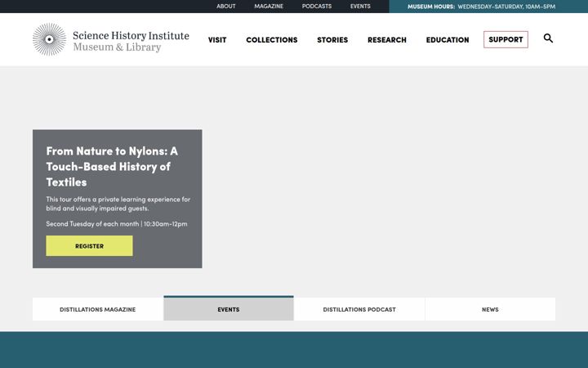
Task: Click 'Science History Institute Museum & Library' wordmark
Action: 131,42
